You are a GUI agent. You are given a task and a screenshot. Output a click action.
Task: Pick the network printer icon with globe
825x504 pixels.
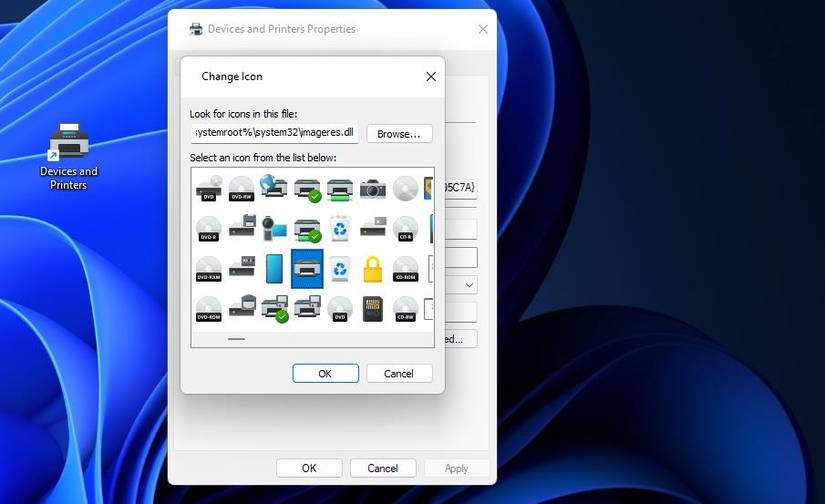click(x=274, y=188)
